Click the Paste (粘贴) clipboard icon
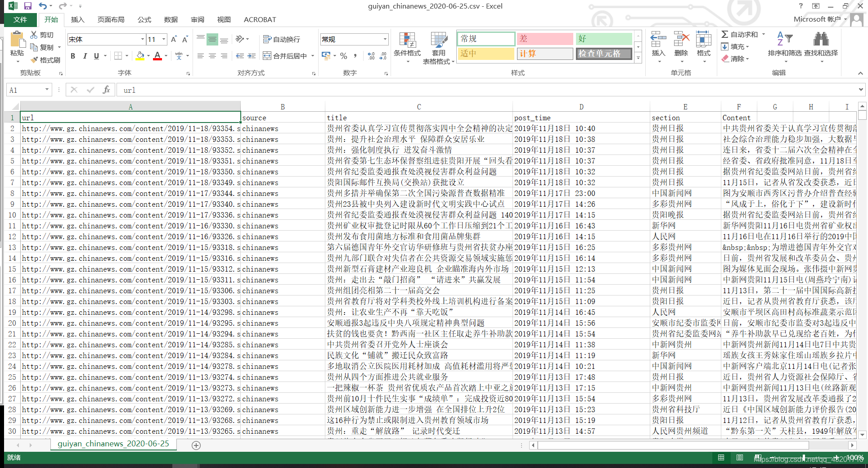The image size is (868, 468). (x=18, y=40)
